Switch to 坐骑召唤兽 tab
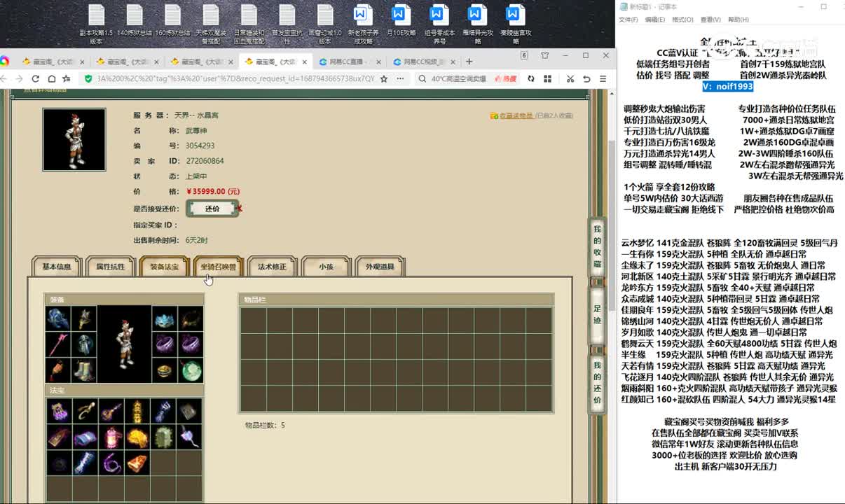This screenshot has height=504, width=845. pyautogui.click(x=218, y=267)
